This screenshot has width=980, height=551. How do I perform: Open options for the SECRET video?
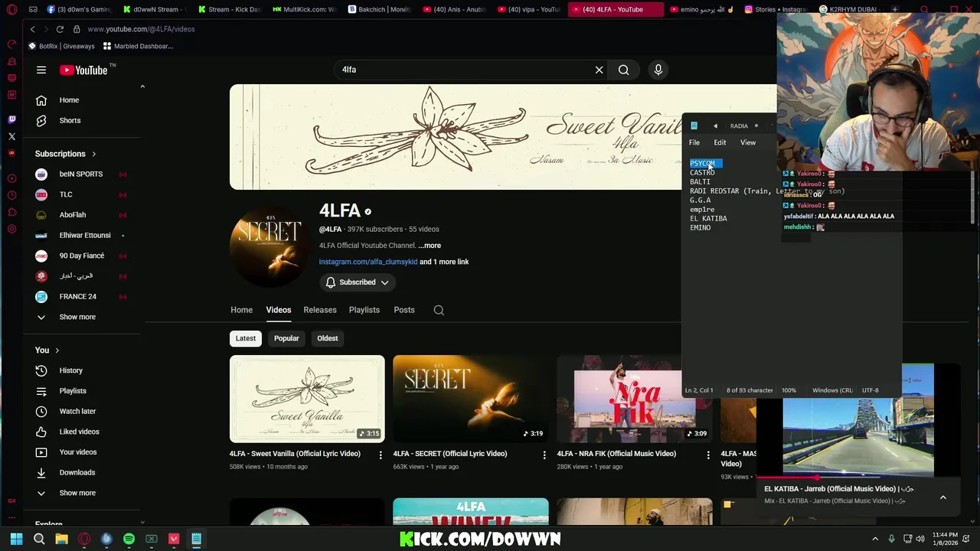coord(544,455)
